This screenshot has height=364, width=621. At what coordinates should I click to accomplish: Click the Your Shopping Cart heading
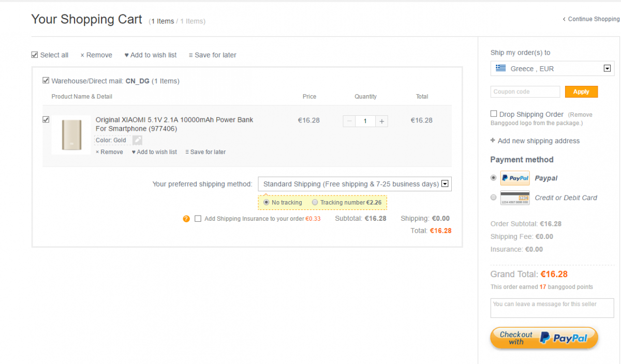point(86,19)
